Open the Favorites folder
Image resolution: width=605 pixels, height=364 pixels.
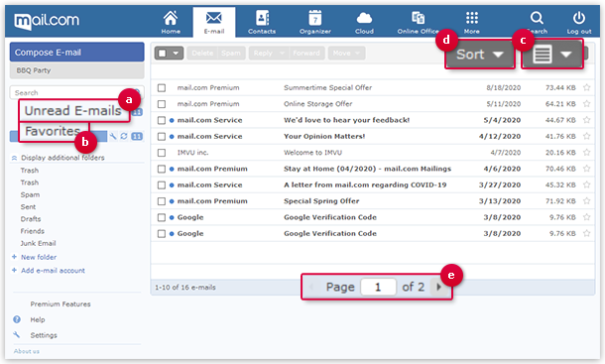53,131
